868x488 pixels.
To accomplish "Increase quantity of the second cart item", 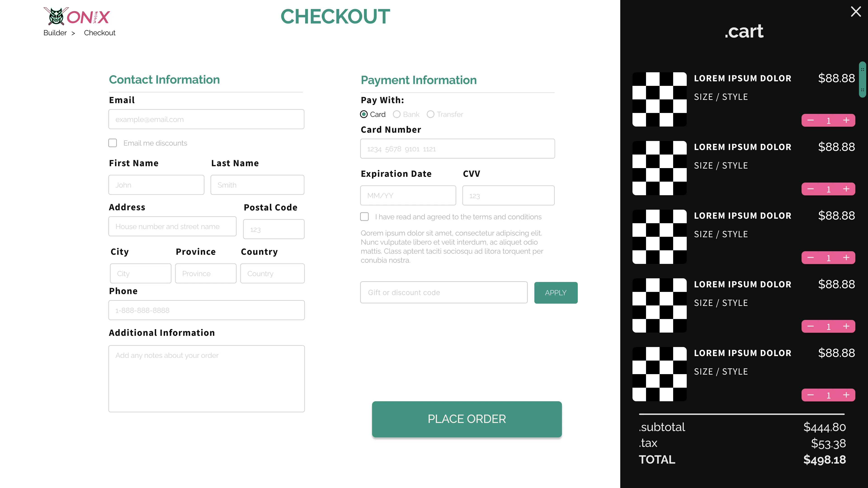I will click(846, 189).
